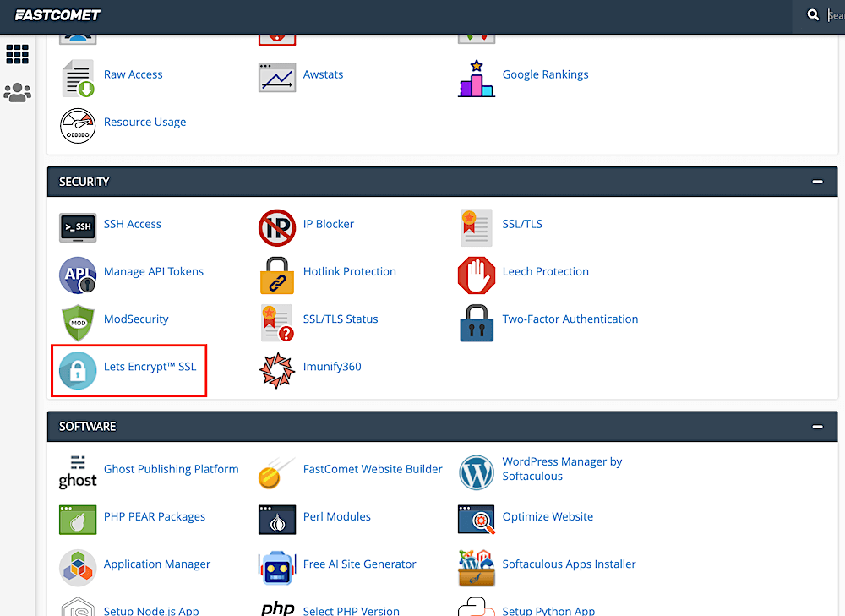Open the Leech Protection link

tap(545, 271)
